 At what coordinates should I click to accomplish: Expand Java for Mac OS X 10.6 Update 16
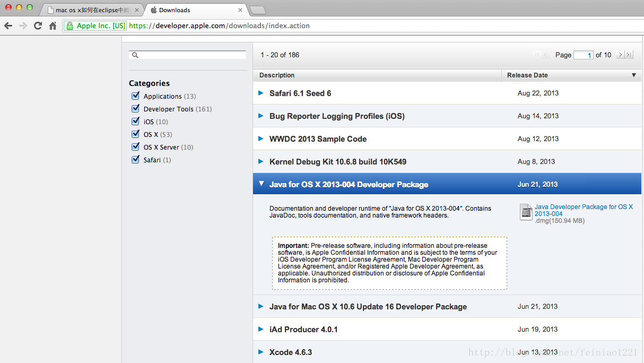(x=260, y=306)
